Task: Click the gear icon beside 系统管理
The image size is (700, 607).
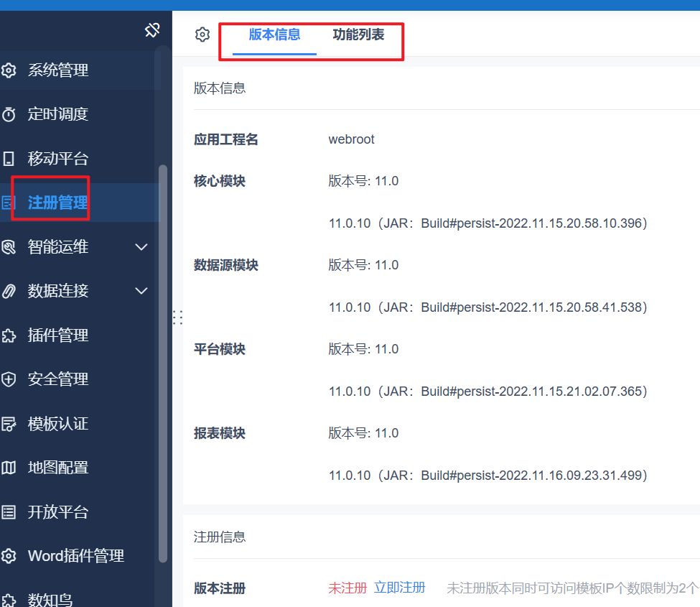Action: [x=9, y=70]
